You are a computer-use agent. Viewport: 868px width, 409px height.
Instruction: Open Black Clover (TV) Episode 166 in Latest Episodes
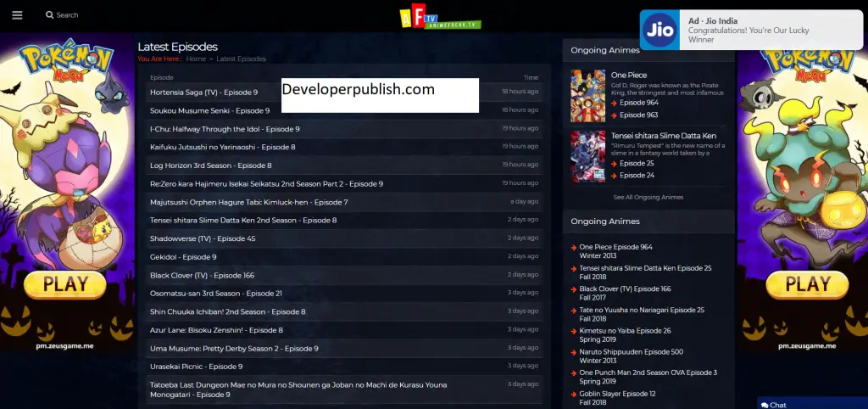202,276
